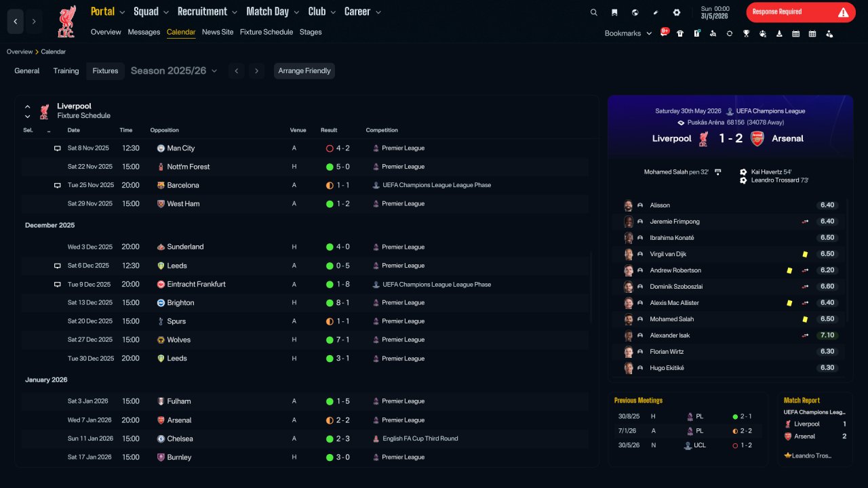Open the Fixture Schedule tab

[267, 32]
